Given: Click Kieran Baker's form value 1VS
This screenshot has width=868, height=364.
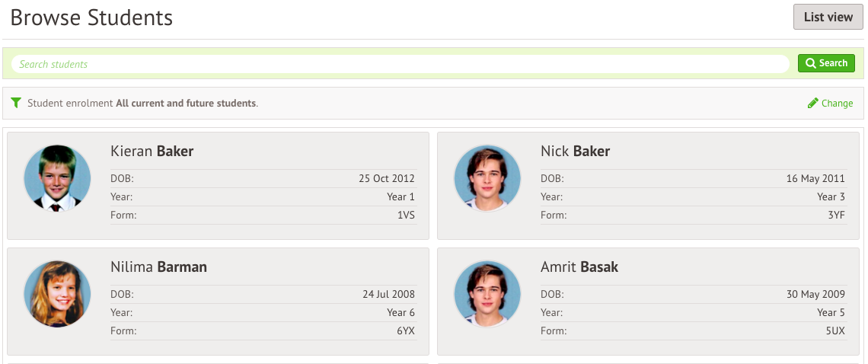Looking at the screenshot, I should tap(406, 216).
